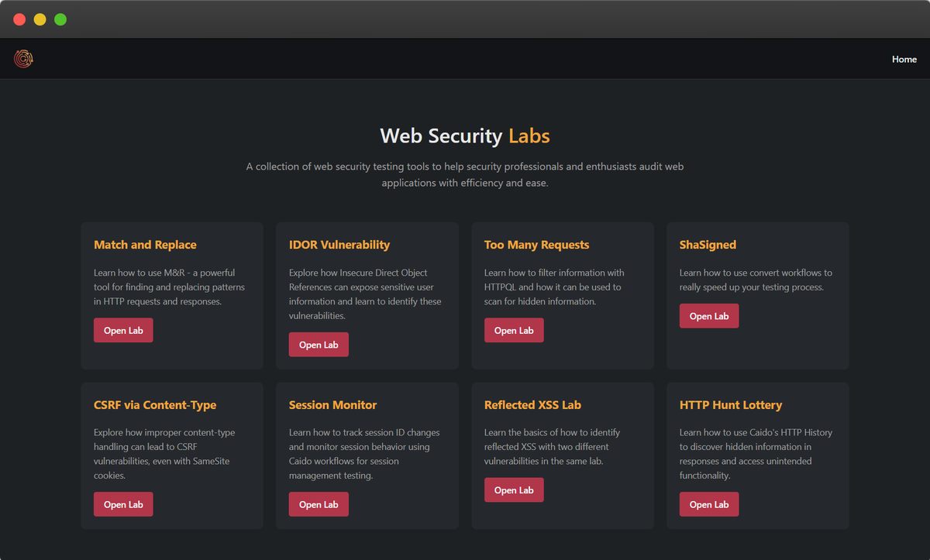Open the Session Monitor lab
The height and width of the screenshot is (560, 930).
tap(319, 504)
